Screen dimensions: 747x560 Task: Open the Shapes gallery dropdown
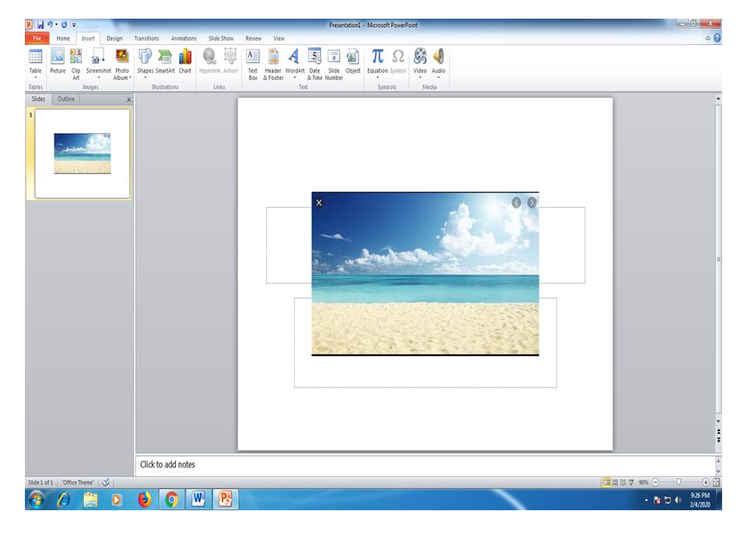(145, 77)
